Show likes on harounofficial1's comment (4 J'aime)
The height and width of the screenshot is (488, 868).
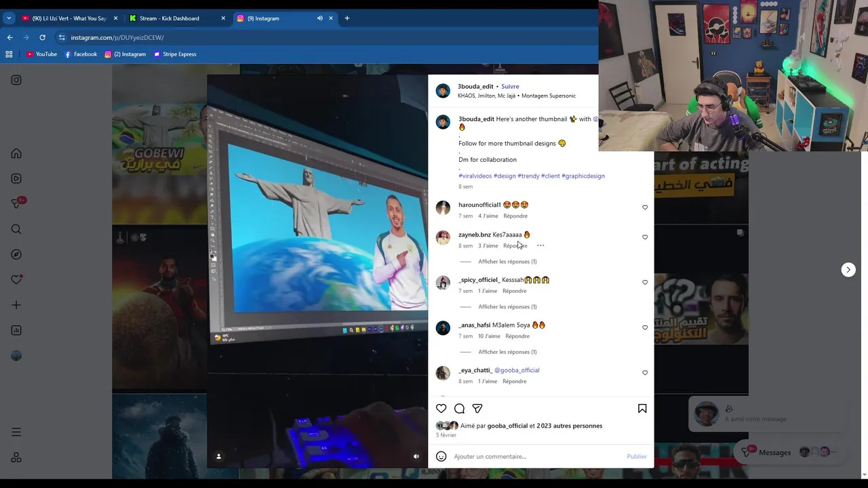click(488, 216)
